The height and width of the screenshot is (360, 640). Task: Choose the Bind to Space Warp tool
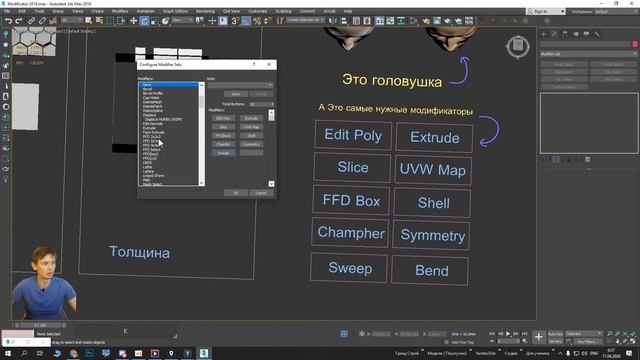[53, 21]
